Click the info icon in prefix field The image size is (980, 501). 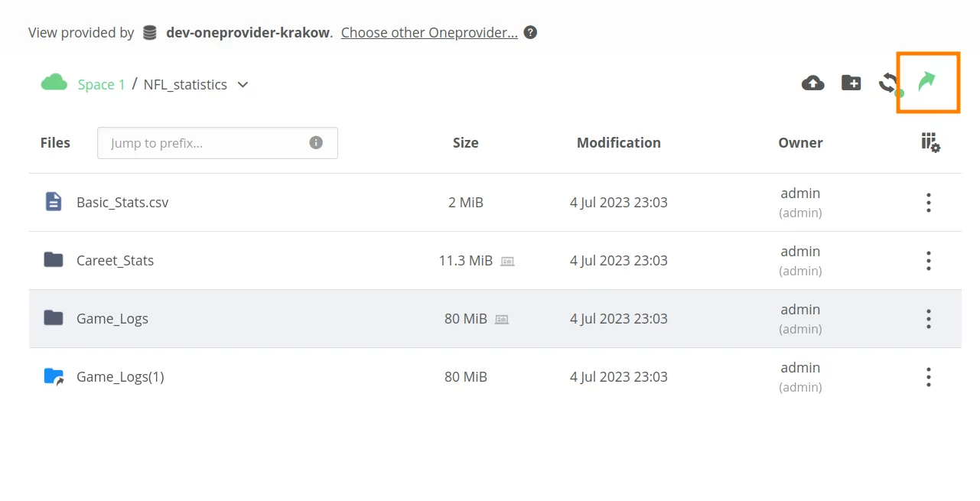[x=316, y=143]
